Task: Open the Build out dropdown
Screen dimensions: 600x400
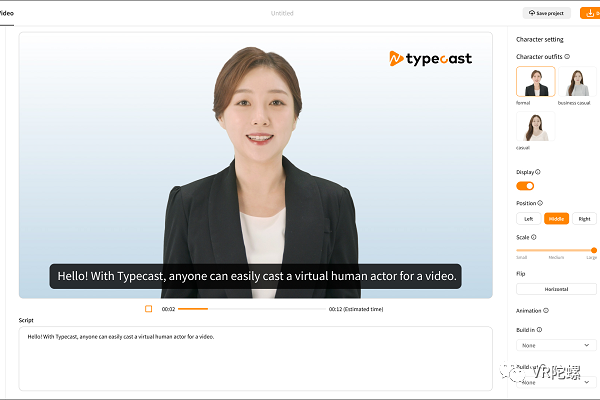Action: [556, 382]
